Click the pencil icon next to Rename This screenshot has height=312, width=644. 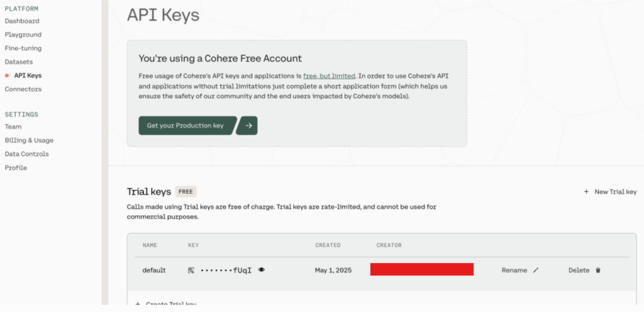pyautogui.click(x=536, y=270)
